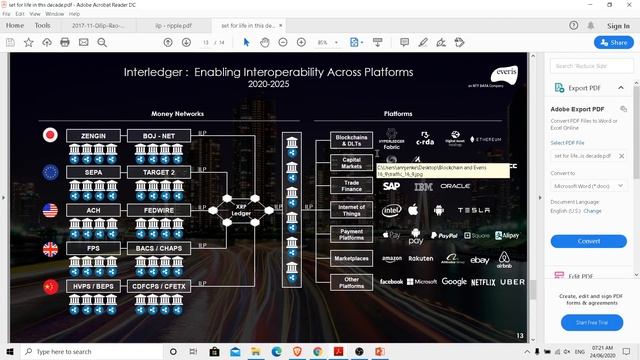The image size is (640, 360).
Task: Open Task View in taskbar
Action: coord(193,351)
